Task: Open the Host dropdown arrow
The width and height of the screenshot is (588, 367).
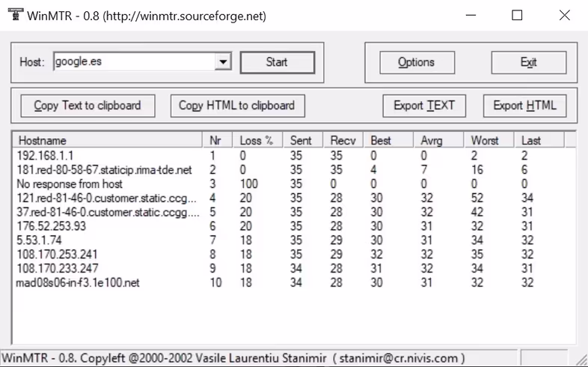Action: pos(223,62)
